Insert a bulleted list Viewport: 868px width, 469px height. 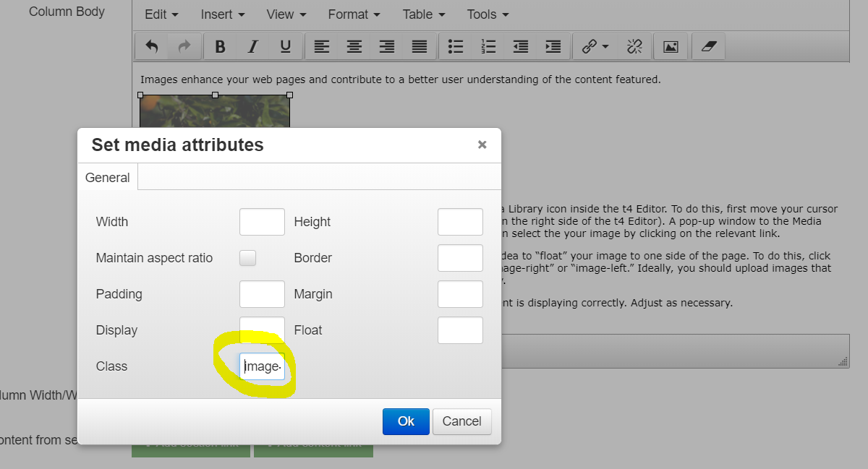click(x=456, y=47)
